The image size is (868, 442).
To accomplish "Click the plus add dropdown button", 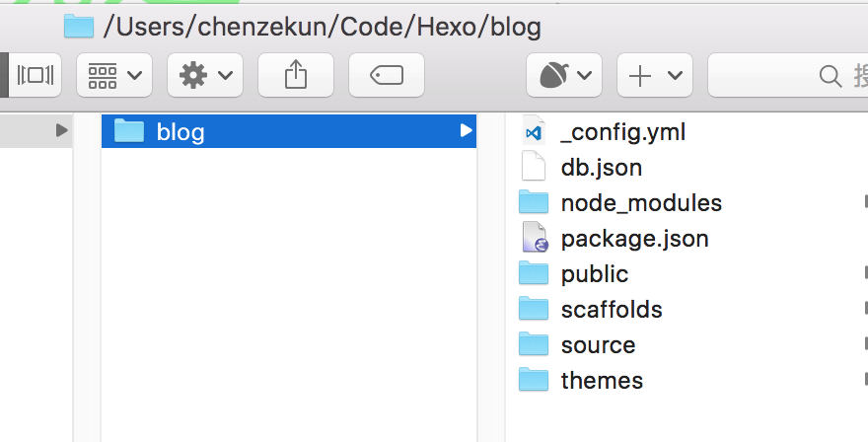I will [x=655, y=76].
